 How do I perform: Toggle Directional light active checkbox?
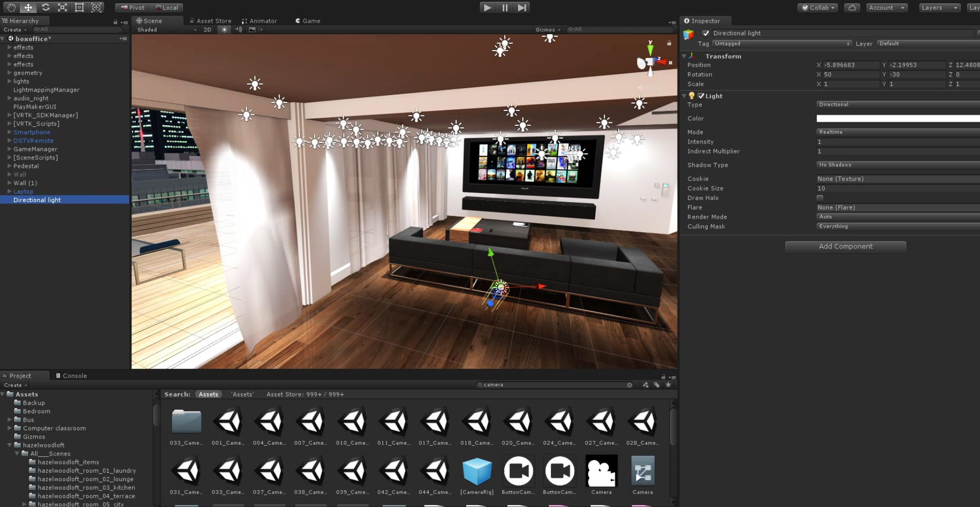(x=706, y=33)
